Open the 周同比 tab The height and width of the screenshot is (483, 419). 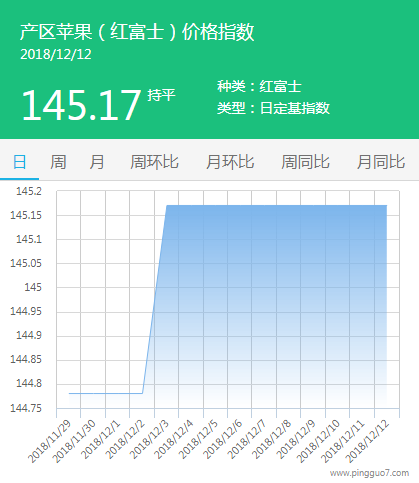(305, 162)
